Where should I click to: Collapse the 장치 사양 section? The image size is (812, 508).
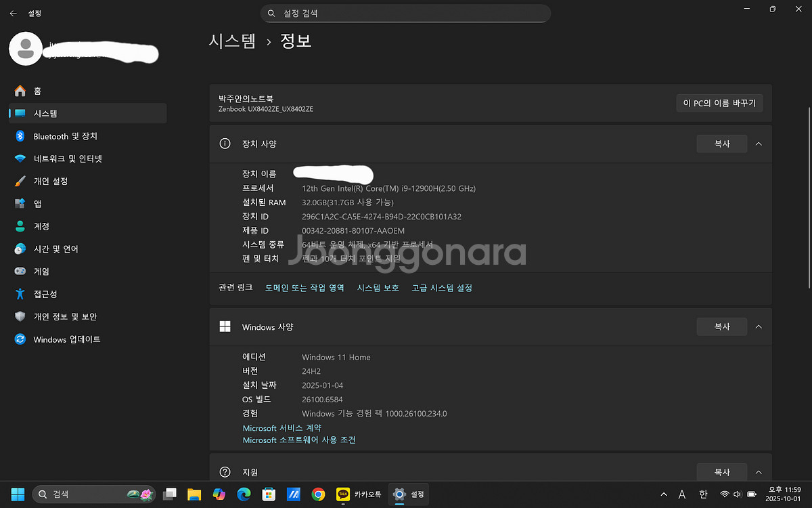759,144
